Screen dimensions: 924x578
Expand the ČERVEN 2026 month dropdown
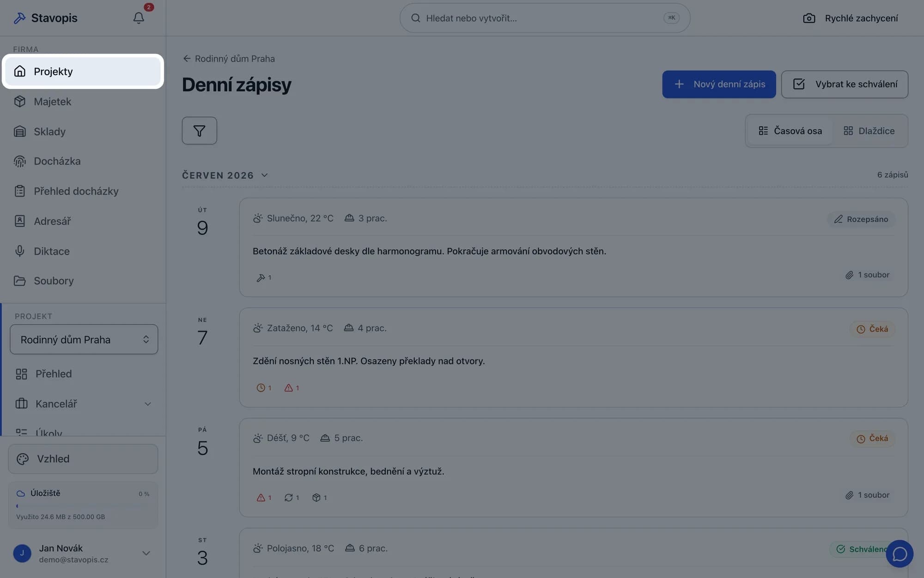(x=225, y=175)
